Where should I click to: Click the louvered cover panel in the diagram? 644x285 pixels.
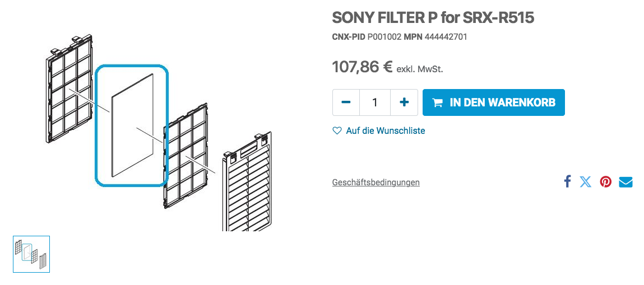tap(248, 183)
